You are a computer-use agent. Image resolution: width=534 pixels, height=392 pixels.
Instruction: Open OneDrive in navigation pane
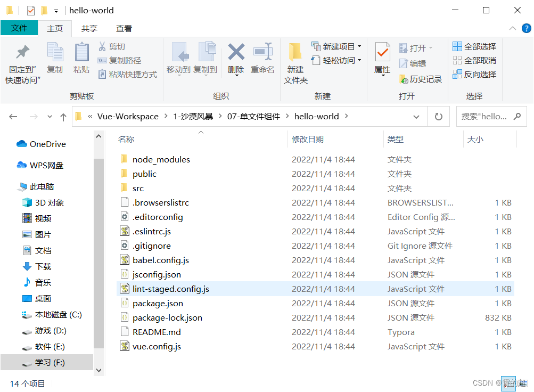click(41, 144)
